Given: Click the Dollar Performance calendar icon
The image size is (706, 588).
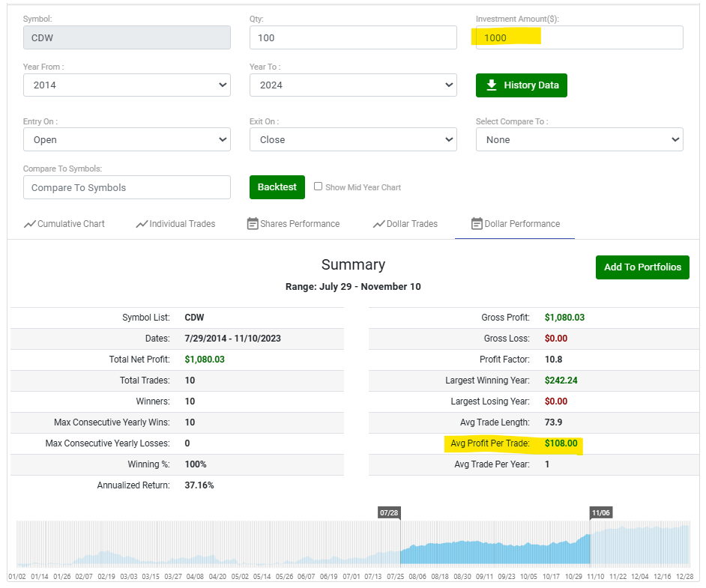Looking at the screenshot, I should (477, 224).
